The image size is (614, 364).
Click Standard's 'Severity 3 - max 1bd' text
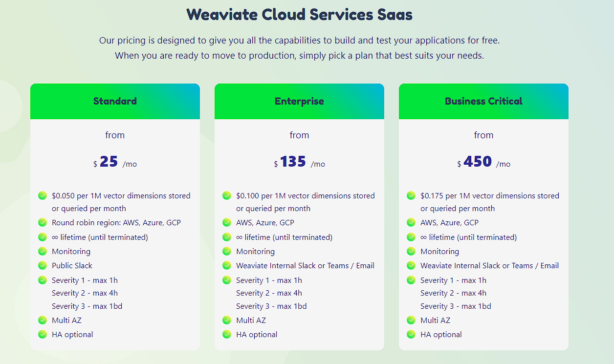point(87,306)
